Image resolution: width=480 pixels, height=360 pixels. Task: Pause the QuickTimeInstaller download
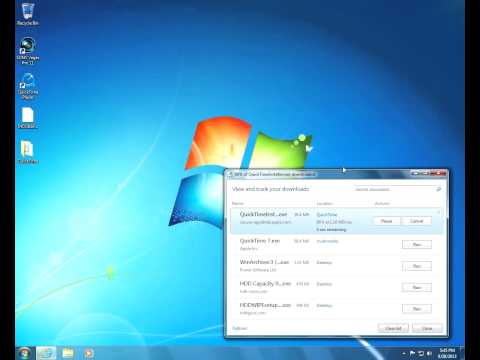coord(386,221)
